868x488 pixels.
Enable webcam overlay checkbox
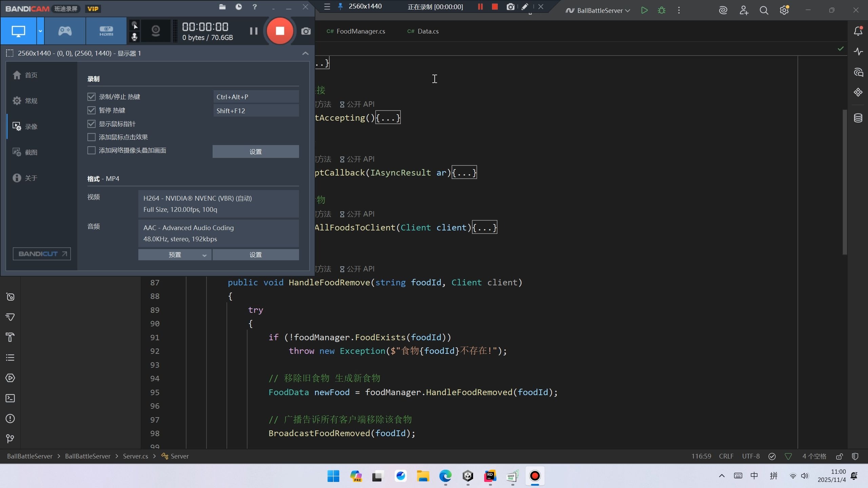coord(91,150)
